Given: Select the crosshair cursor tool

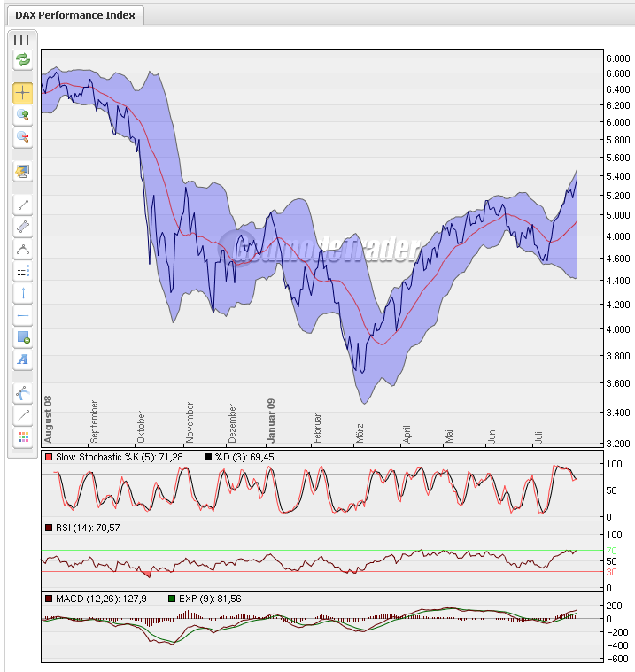Looking at the screenshot, I should pos(22,92).
